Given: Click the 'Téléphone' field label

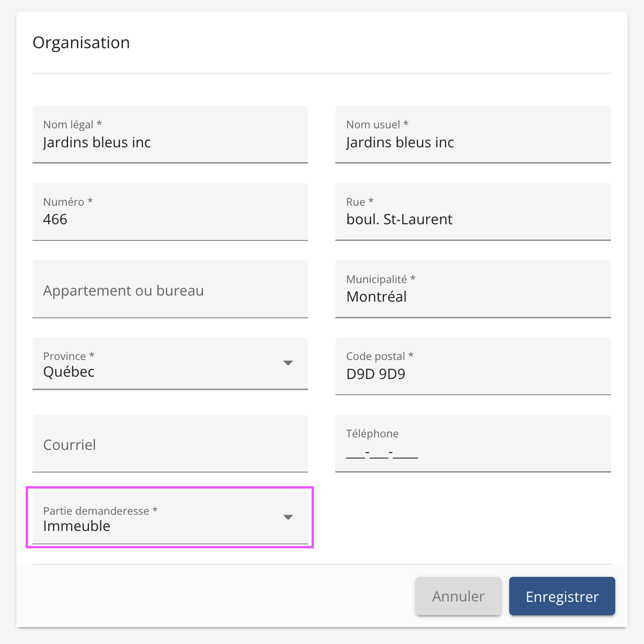Looking at the screenshot, I should click(372, 434).
